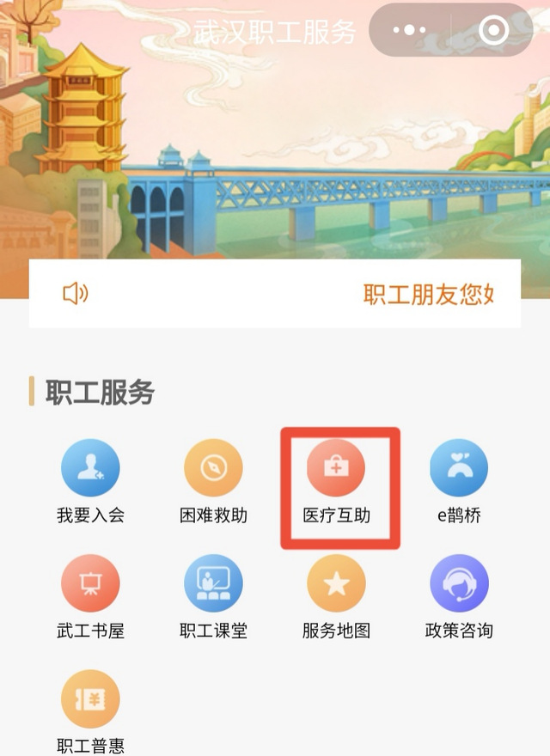Launch the 职工课堂 classroom icon
This screenshot has width=550, height=756.
pyautogui.click(x=213, y=583)
